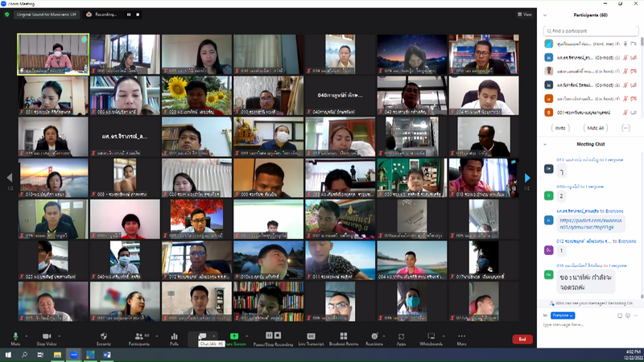Open Live Transcript CC options

(311, 339)
